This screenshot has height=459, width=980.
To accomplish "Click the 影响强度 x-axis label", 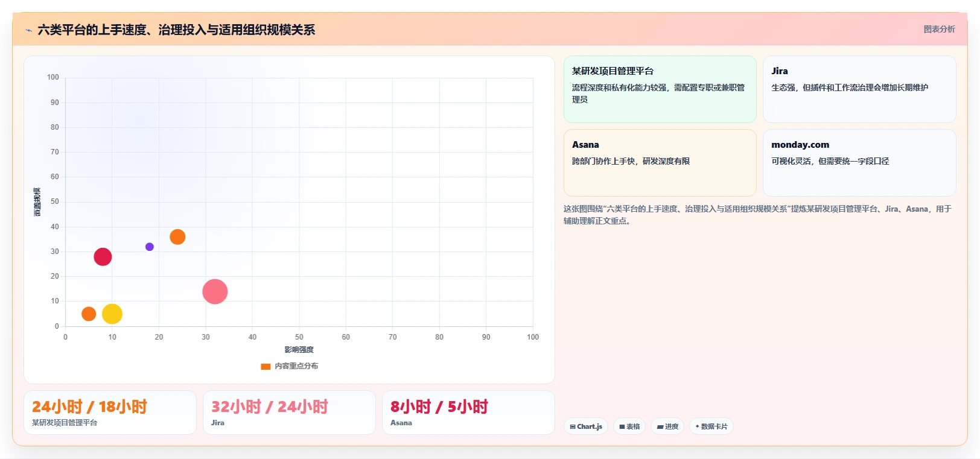I will 299,350.
